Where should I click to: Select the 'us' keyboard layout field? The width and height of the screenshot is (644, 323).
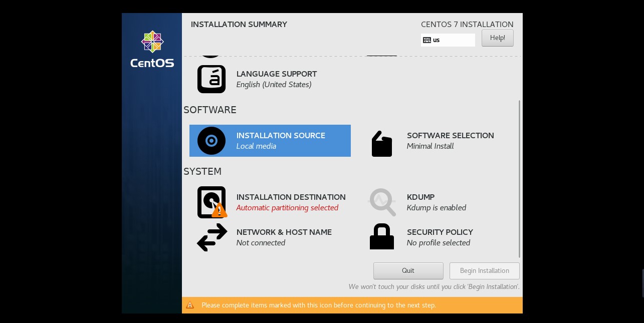pyautogui.click(x=448, y=40)
